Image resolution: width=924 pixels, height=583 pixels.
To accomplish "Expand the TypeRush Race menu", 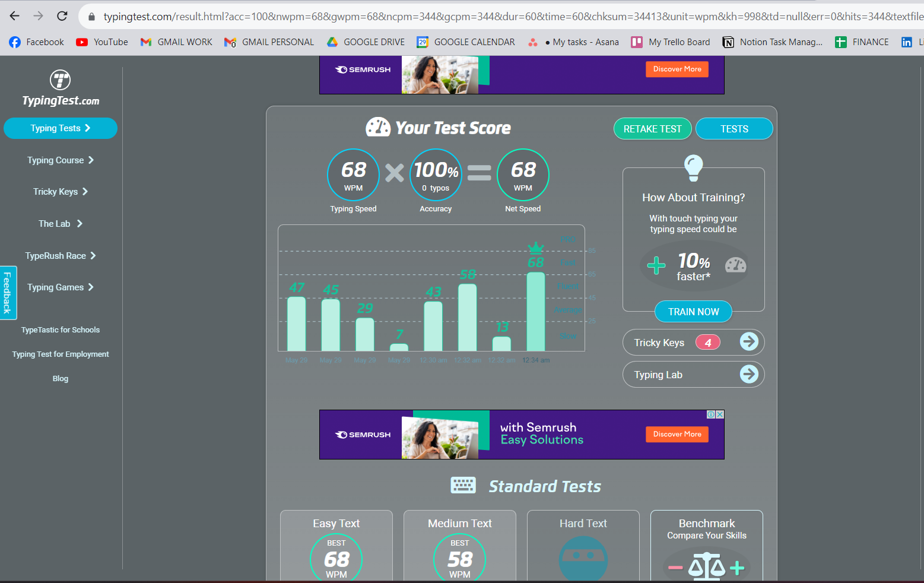I will pyautogui.click(x=61, y=256).
